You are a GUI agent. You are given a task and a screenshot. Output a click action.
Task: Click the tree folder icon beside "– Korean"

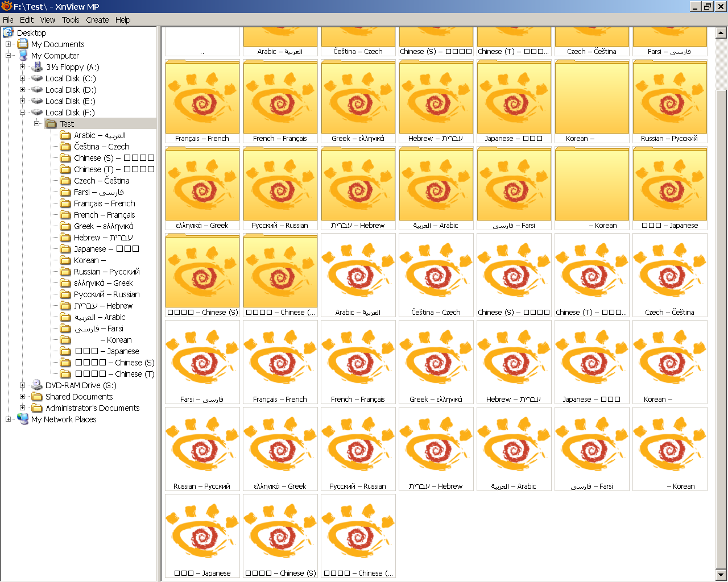coord(65,339)
